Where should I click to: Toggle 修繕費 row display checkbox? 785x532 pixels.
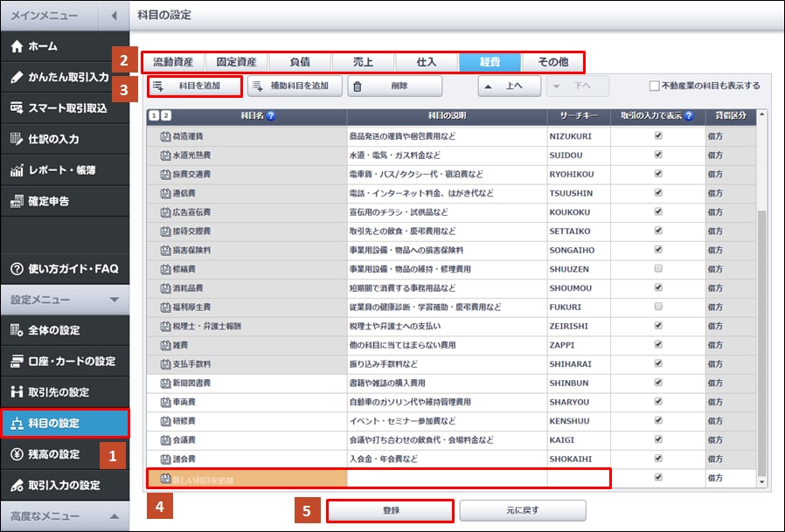point(657,268)
